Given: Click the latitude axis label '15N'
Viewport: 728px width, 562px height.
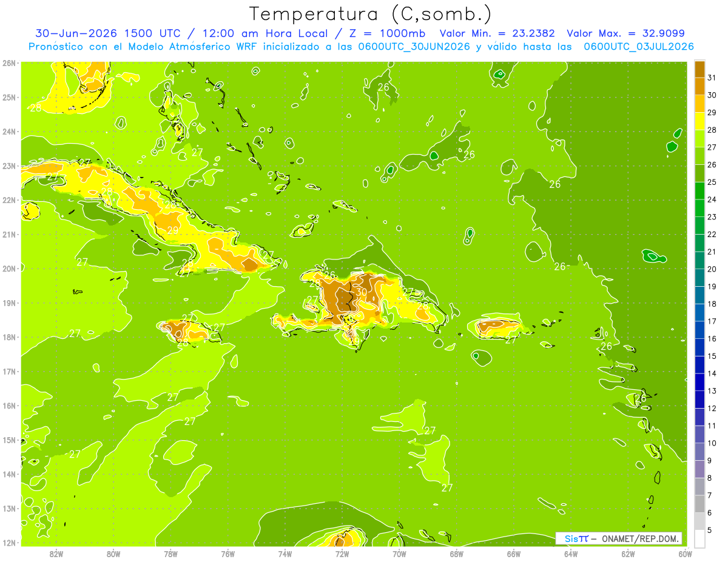Looking at the screenshot, I should 8,440.
